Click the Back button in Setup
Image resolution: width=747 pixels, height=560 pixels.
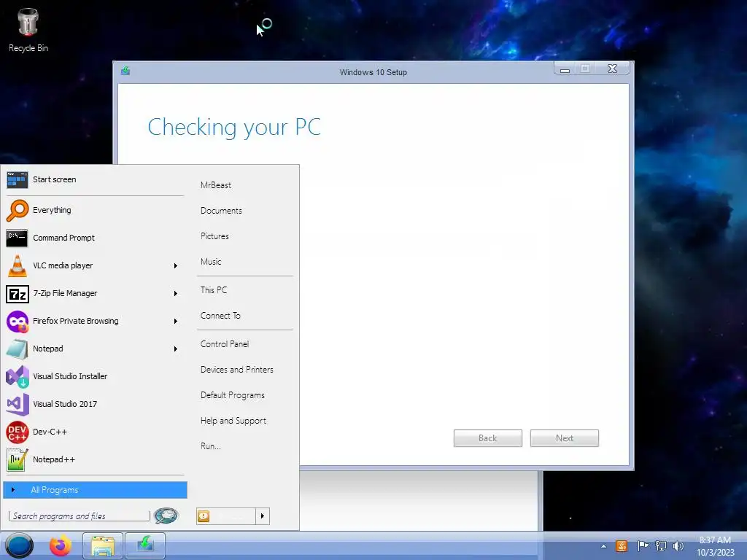pyautogui.click(x=487, y=438)
